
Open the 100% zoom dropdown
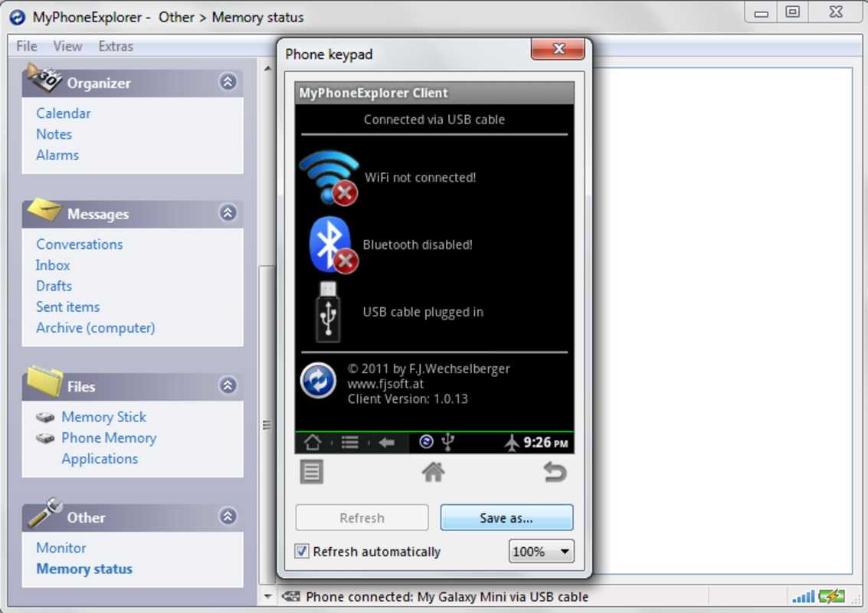coord(541,551)
